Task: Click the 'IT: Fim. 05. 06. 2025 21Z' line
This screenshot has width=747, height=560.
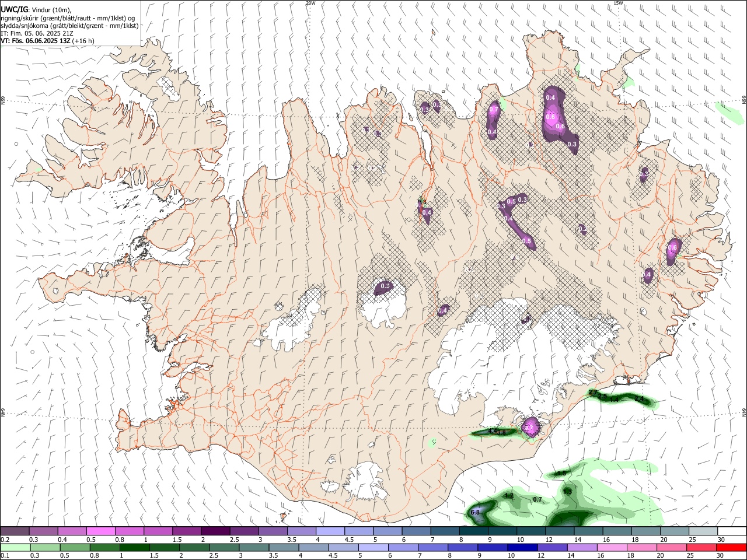Action: [x=37, y=33]
